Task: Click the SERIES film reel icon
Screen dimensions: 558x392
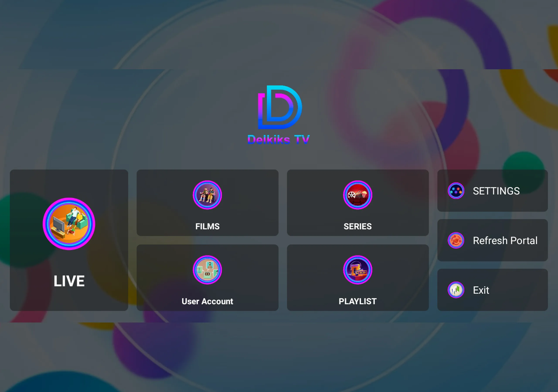Action: [357, 195]
